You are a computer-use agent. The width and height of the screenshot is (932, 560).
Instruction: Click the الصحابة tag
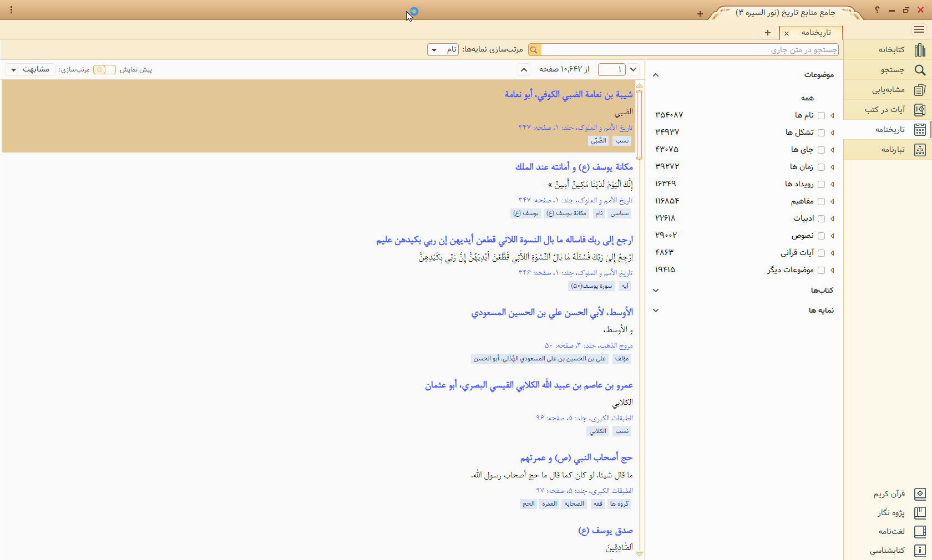pos(574,504)
